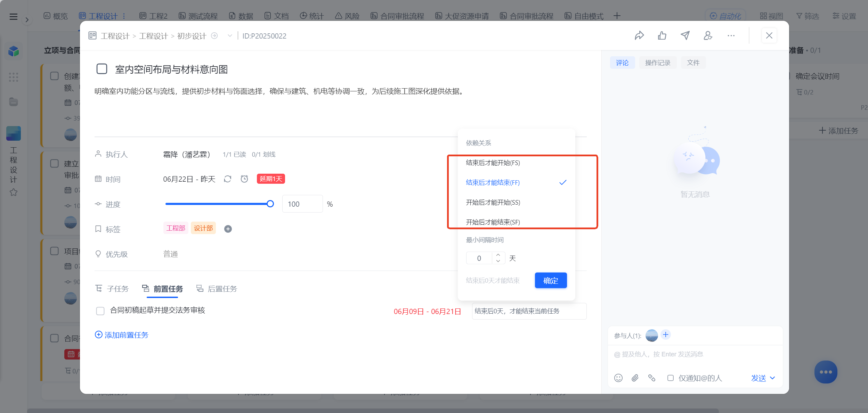Image resolution: width=868 pixels, height=413 pixels.
Task: Click 发送 to send the comment
Action: [759, 378]
